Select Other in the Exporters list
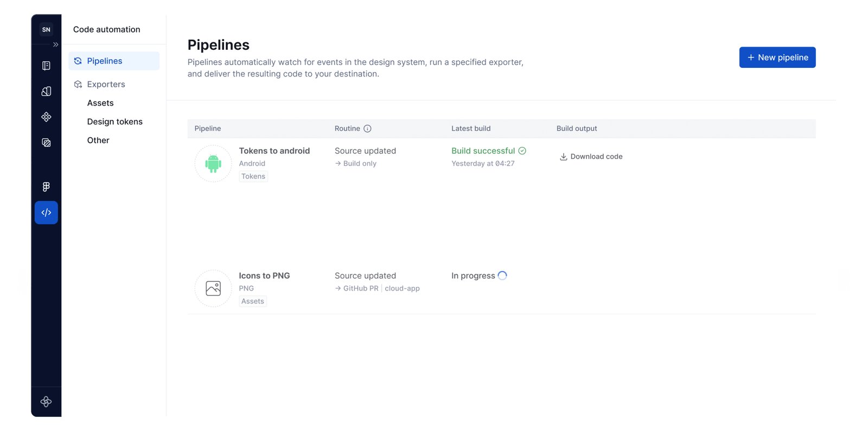This screenshot has height=431, width=868. coord(98,140)
